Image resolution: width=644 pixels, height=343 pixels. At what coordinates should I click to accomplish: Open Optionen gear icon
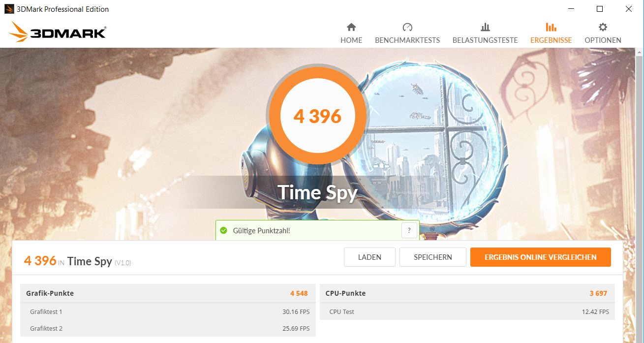[603, 27]
